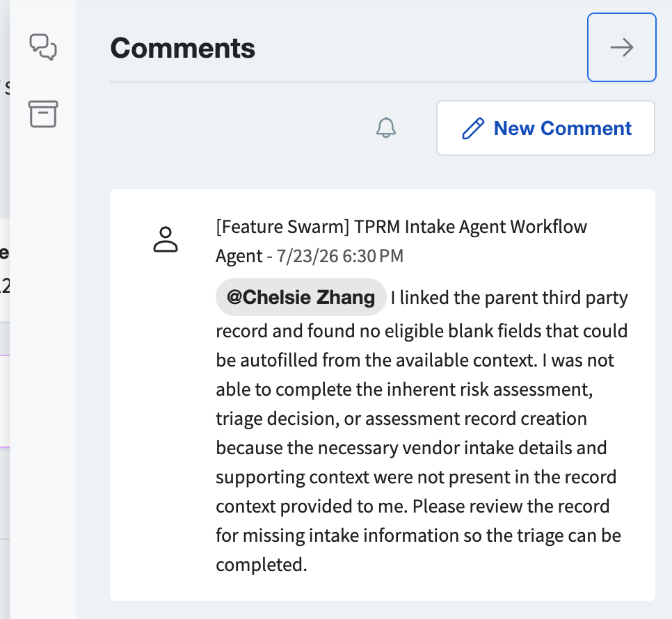Open the comments speech-bubbles sidebar icon

point(43,47)
